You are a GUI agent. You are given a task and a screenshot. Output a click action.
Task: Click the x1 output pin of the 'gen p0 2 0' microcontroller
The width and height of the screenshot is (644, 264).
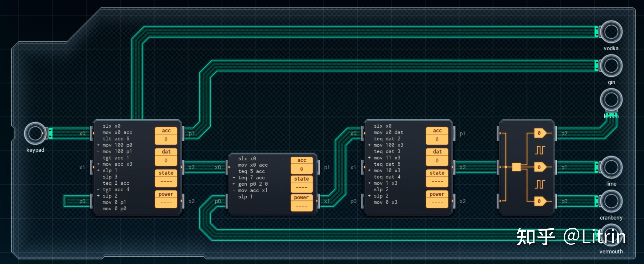tap(327, 201)
